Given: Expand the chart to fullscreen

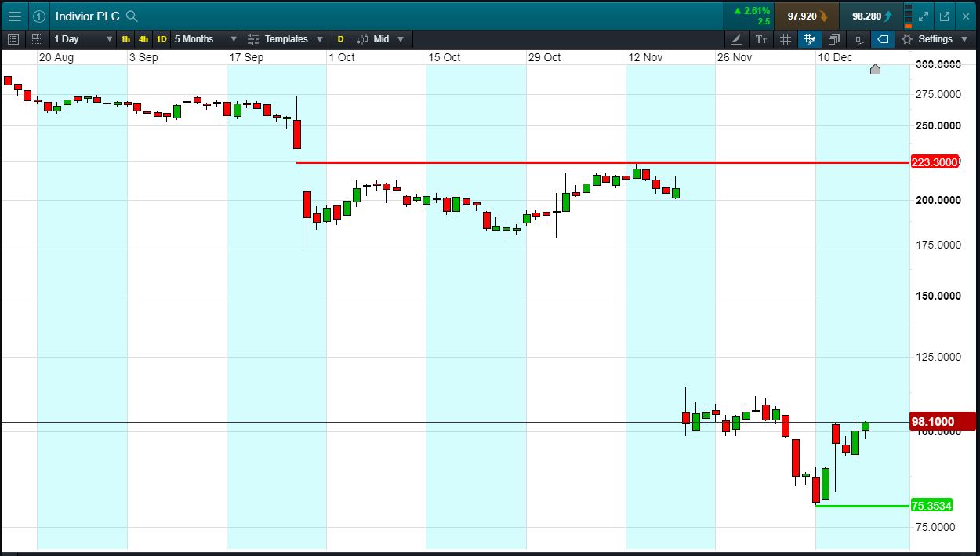Looking at the screenshot, I should pos(924,16).
